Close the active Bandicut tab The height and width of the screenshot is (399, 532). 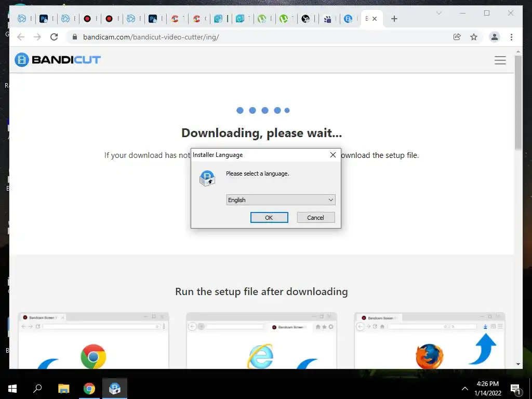click(x=375, y=19)
